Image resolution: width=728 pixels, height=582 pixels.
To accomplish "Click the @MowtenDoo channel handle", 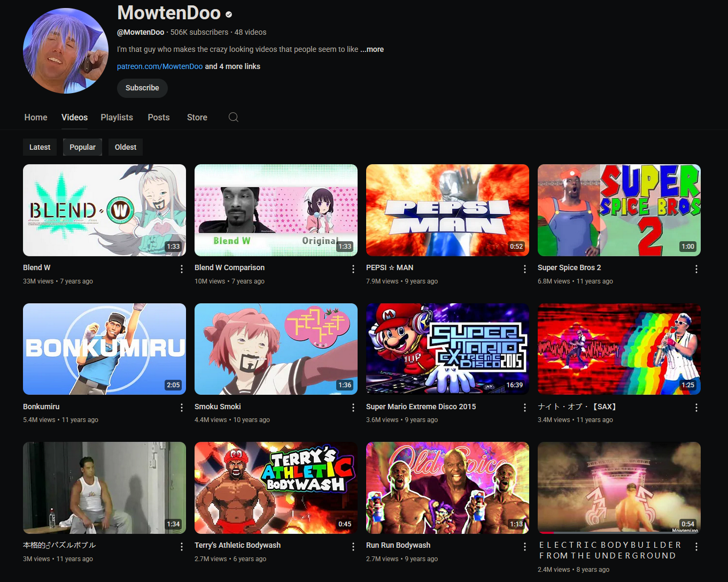I will tap(141, 32).
